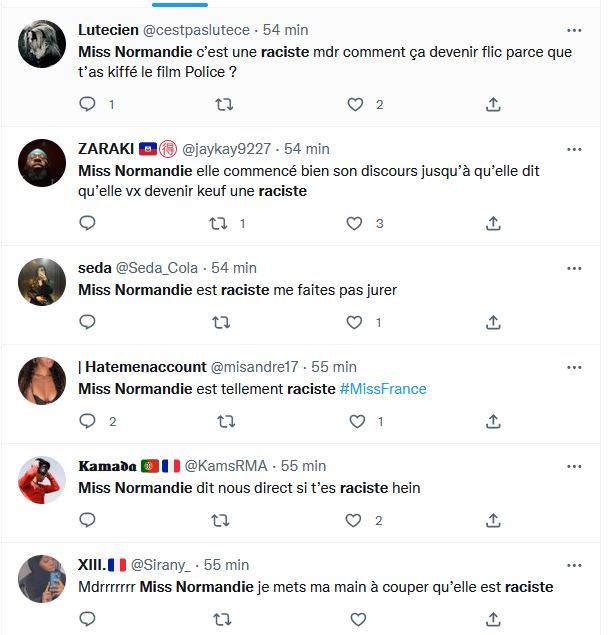
Task: Open more options on Lutecien's tweet
Action: point(574,30)
